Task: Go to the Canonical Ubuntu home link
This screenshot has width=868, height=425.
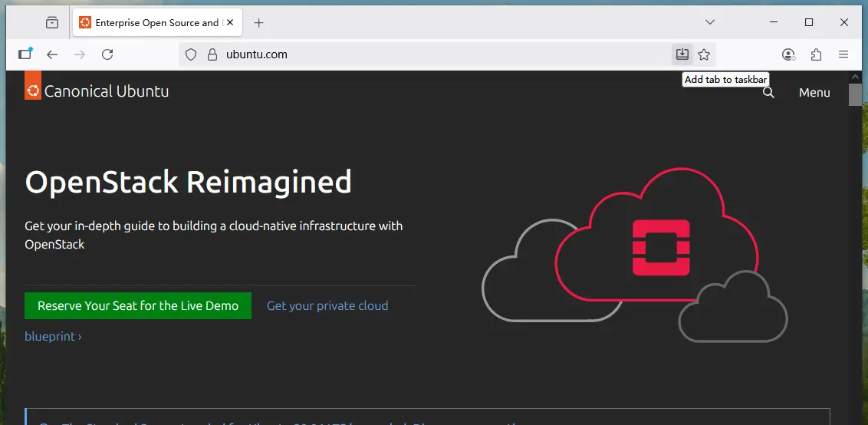Action: coord(97,91)
